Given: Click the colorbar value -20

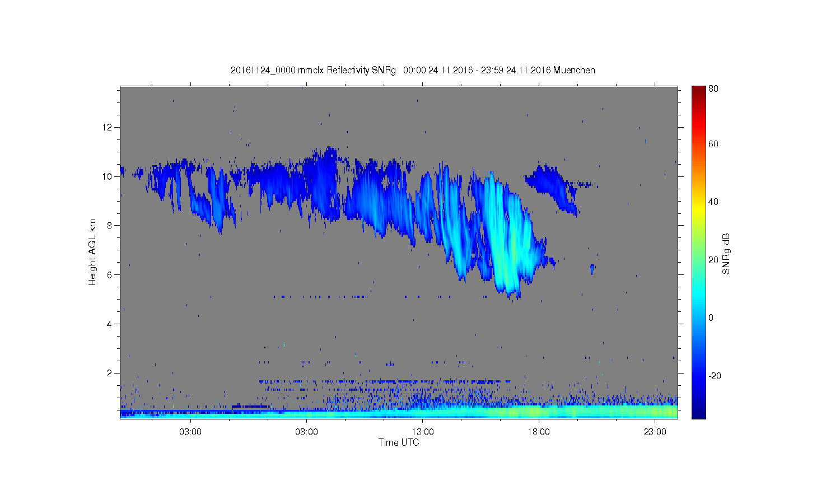Looking at the screenshot, I should pyautogui.click(x=715, y=376).
